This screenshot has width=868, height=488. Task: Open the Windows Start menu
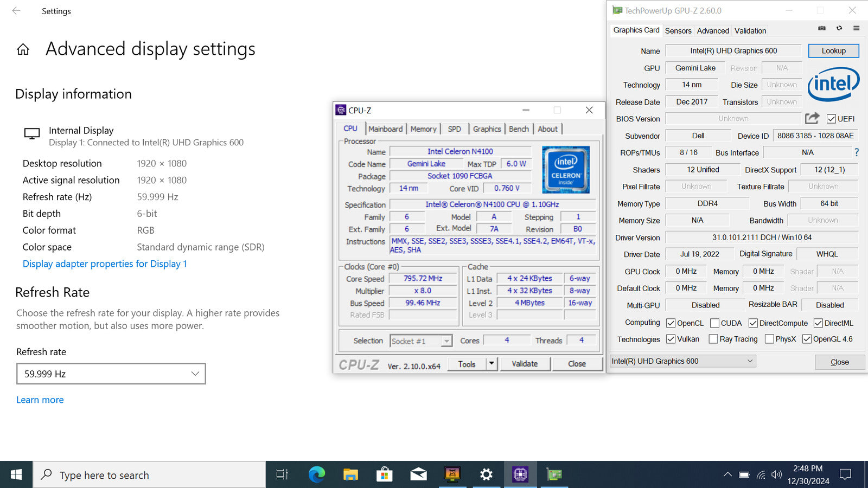pyautogui.click(x=16, y=475)
